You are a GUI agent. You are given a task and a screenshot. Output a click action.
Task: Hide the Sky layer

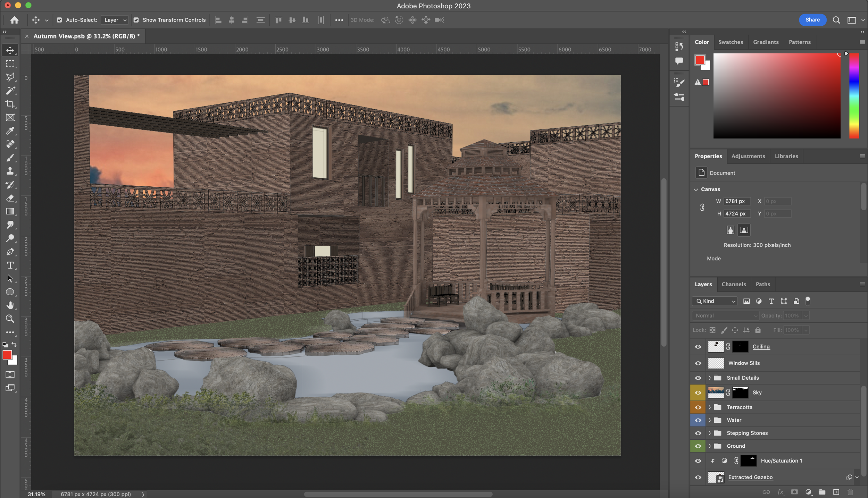pyautogui.click(x=698, y=393)
